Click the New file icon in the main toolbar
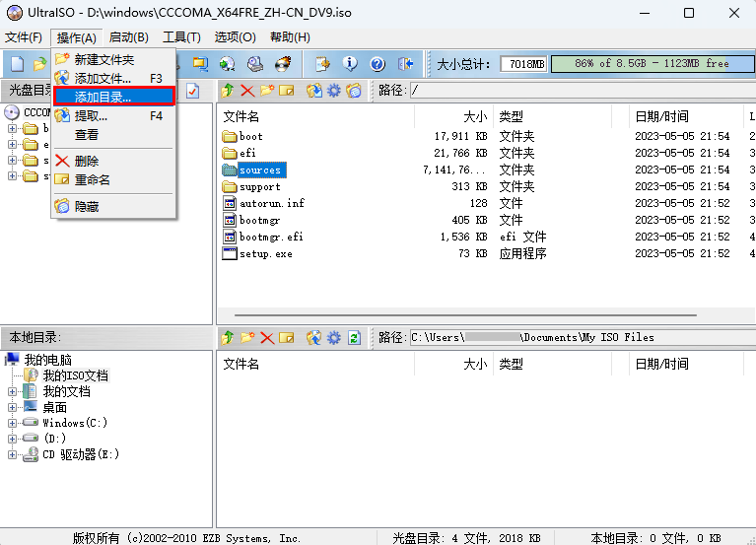756x545 pixels. coord(18,64)
